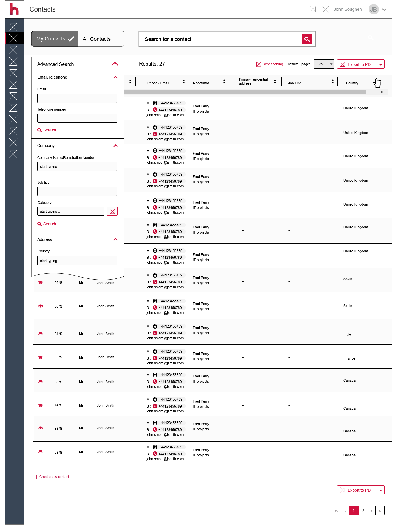Toggle eye icon on 59 % row
The width and height of the screenshot is (404, 532).
40,282
